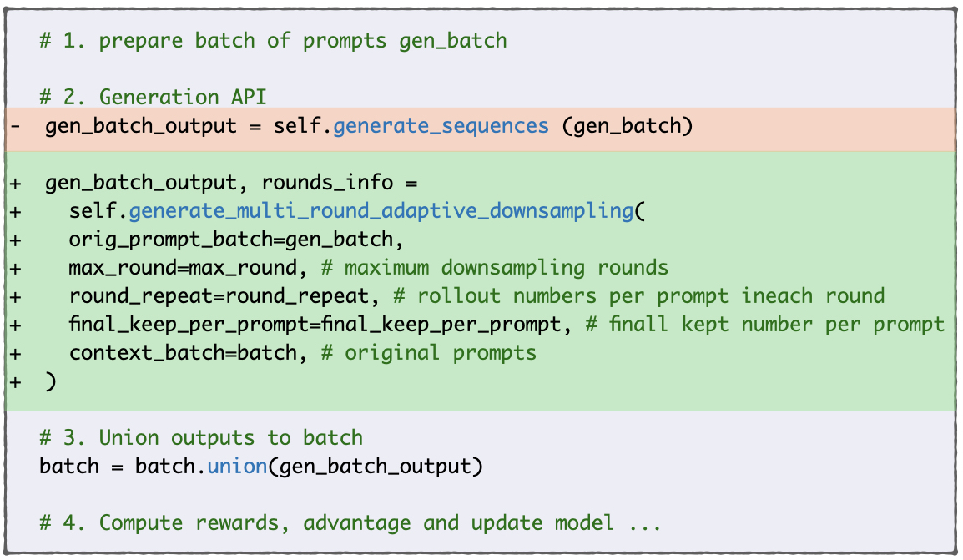Select the "# 1. prepare batch of prompts" comment
963x560 pixels.
(x=272, y=41)
